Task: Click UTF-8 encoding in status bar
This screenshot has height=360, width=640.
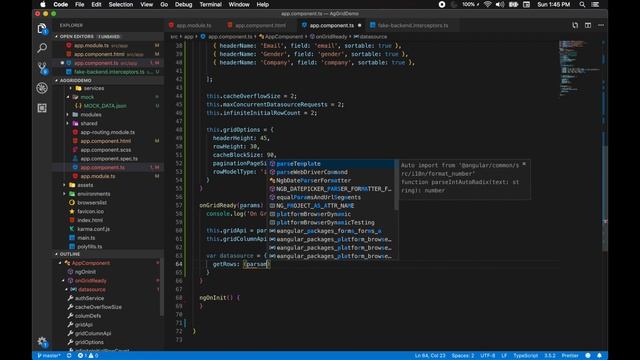Action: (x=488, y=356)
